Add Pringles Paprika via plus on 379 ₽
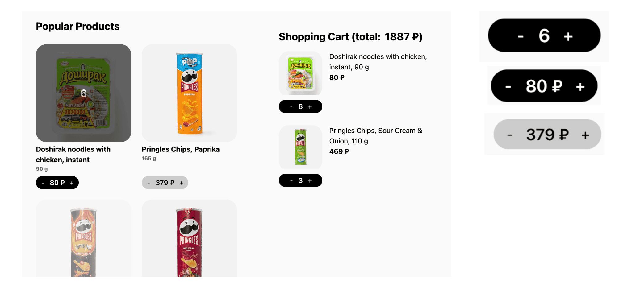644x290 pixels. tap(181, 183)
